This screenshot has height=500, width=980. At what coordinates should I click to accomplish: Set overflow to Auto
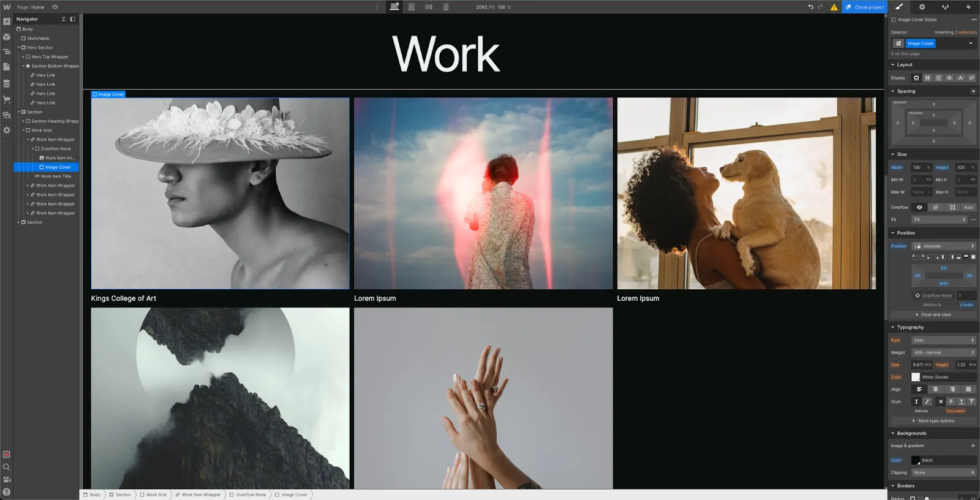(x=968, y=207)
